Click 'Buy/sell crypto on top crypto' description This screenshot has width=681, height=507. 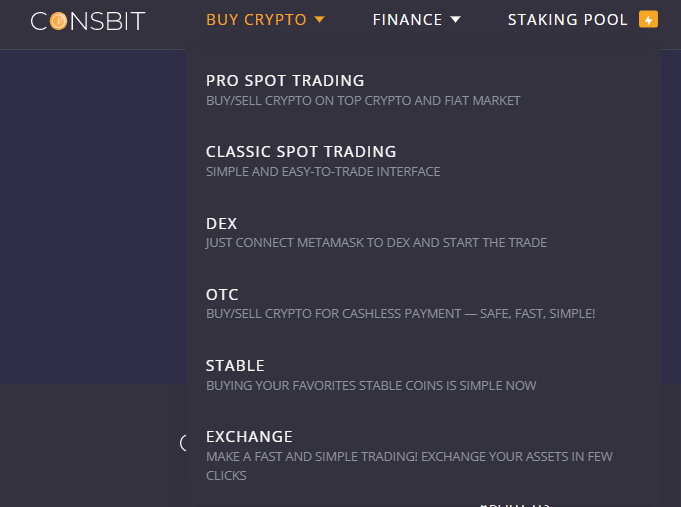pos(363,101)
